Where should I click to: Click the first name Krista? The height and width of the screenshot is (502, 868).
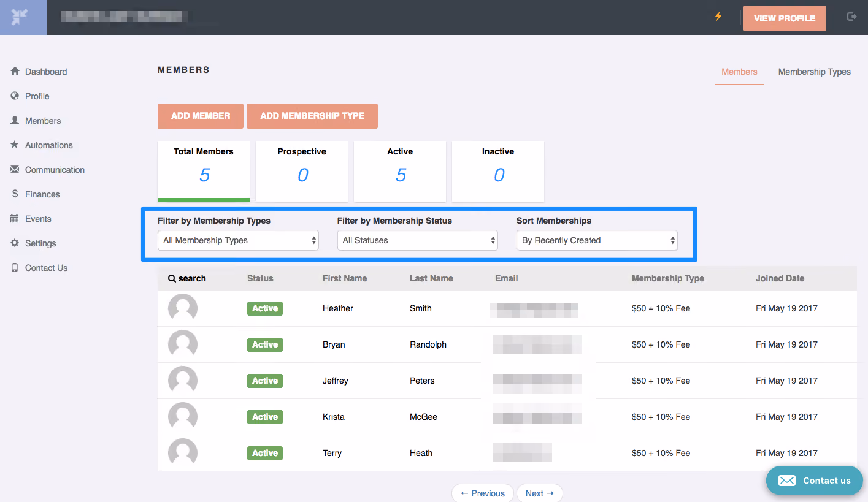pos(334,417)
